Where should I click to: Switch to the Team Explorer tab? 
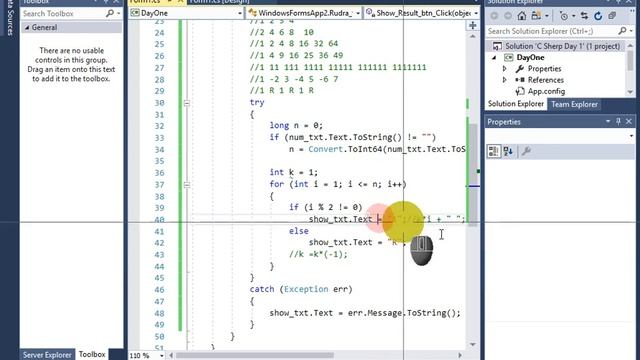[x=574, y=104]
